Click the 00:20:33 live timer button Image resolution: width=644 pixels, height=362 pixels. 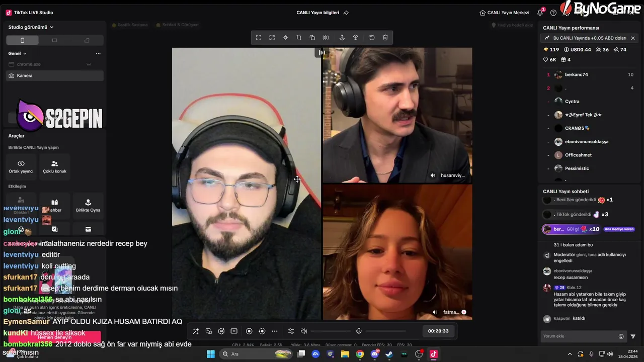click(438, 331)
